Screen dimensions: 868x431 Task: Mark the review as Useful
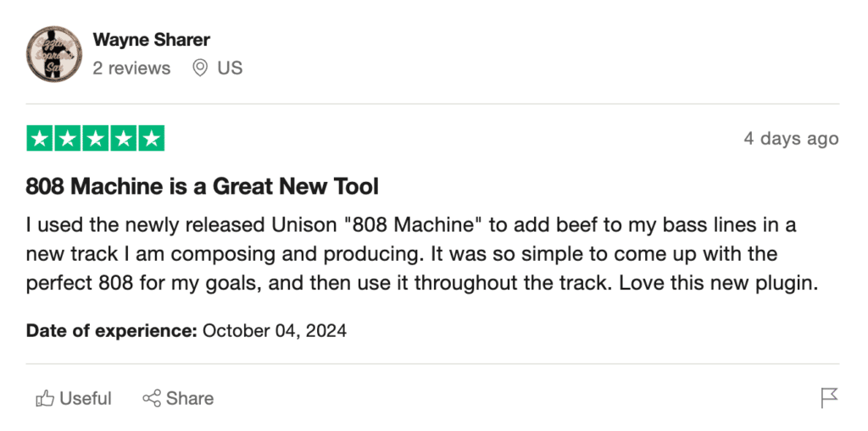click(x=74, y=398)
